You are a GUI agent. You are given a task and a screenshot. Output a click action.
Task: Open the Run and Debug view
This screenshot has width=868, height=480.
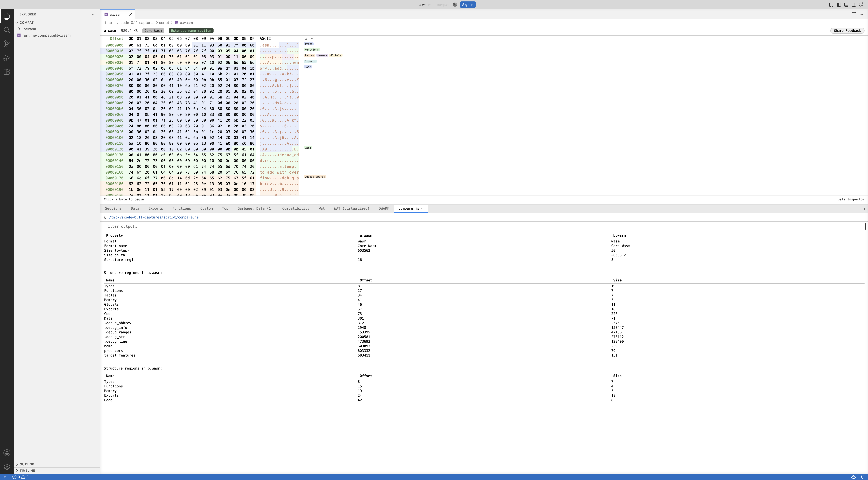point(7,58)
